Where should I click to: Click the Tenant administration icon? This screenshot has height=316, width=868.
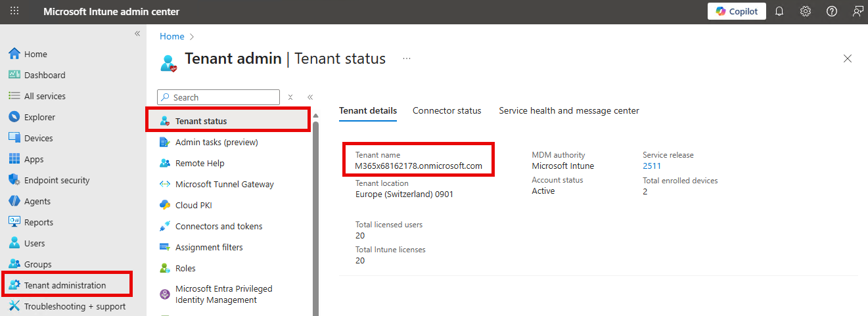pos(14,285)
